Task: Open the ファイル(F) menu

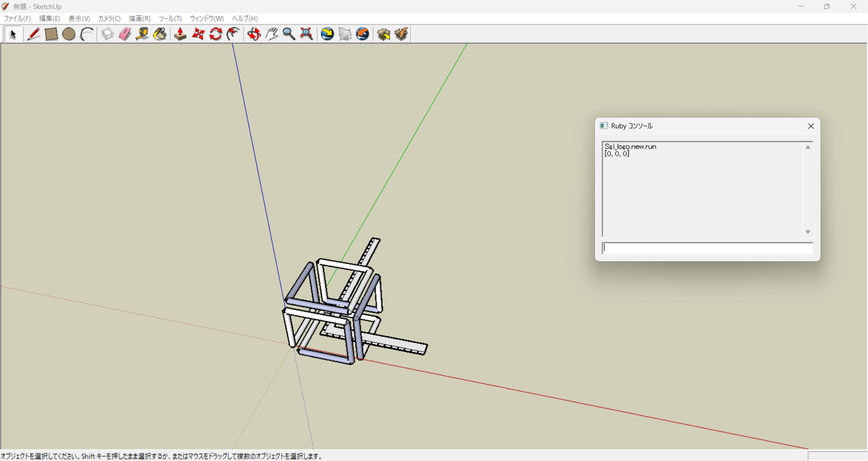Action: [x=17, y=19]
